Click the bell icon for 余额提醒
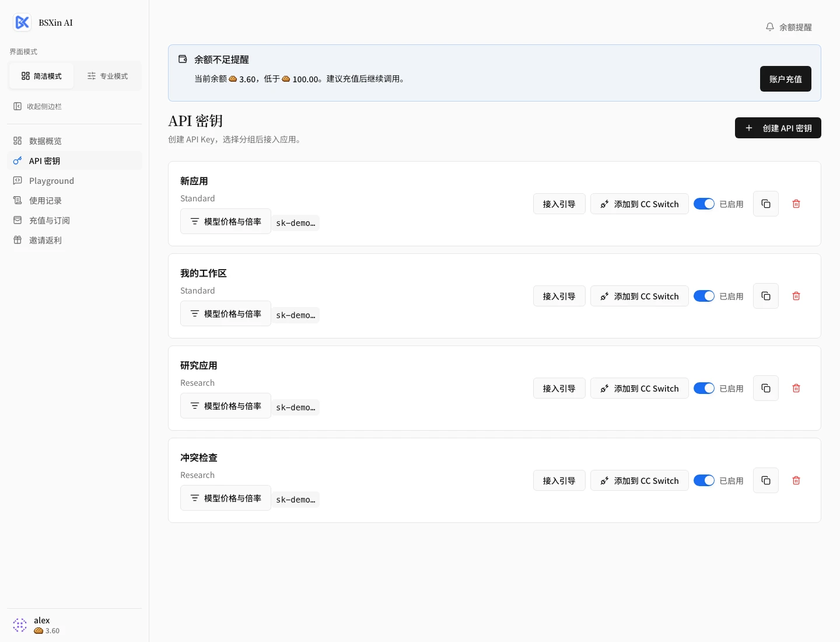This screenshot has height=642, width=840. pos(770,27)
